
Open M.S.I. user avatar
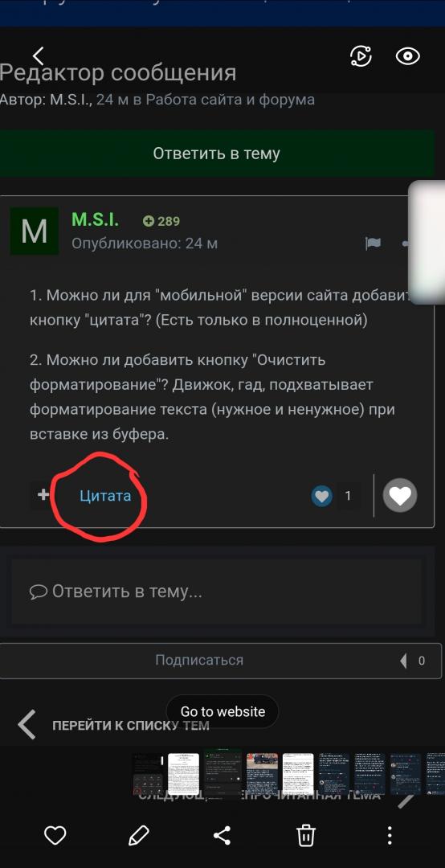click(x=35, y=231)
